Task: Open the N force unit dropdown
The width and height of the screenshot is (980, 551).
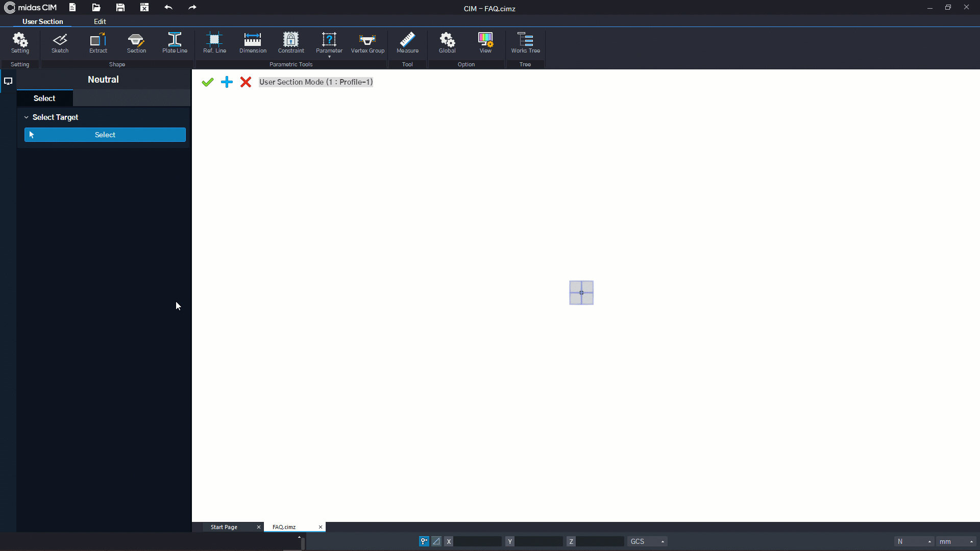Action: click(914, 541)
